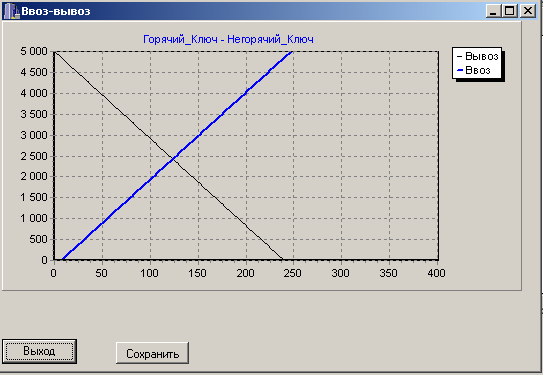This screenshot has width=543, height=375.
Task: Minimize the Ввоз-вывоз window
Action: click(x=493, y=11)
